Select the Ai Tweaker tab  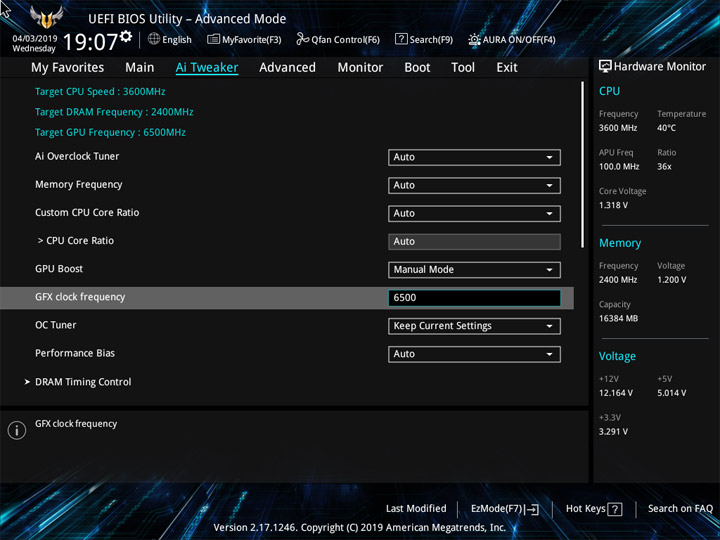pos(207,68)
